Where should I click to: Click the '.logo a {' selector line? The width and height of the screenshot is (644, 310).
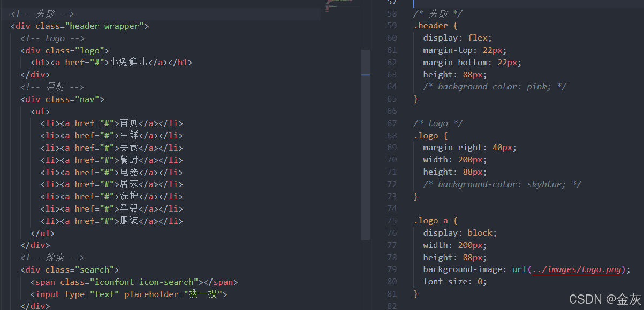point(435,221)
